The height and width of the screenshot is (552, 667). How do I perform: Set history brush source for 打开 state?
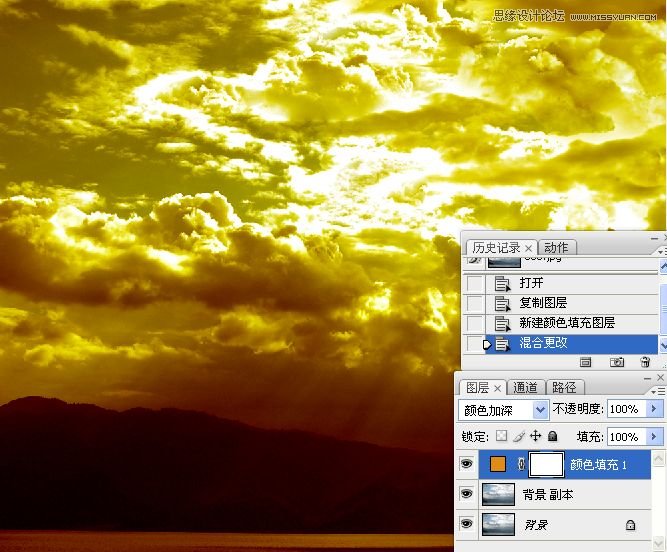click(475, 283)
